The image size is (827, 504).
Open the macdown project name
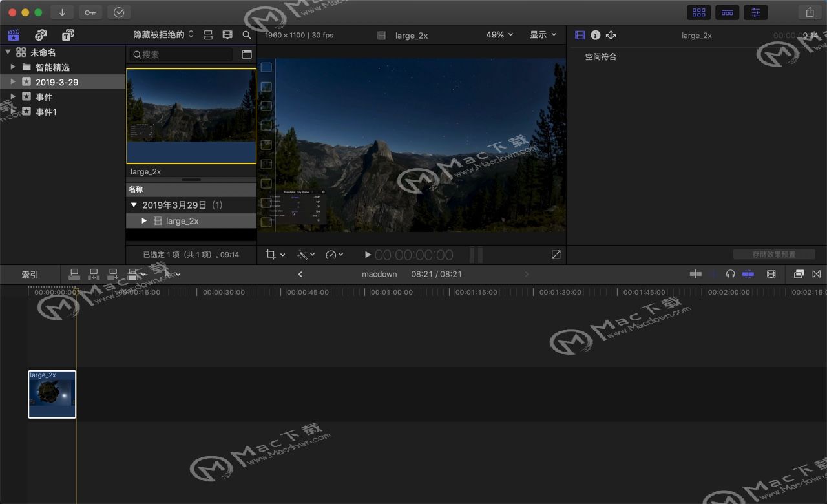click(379, 274)
